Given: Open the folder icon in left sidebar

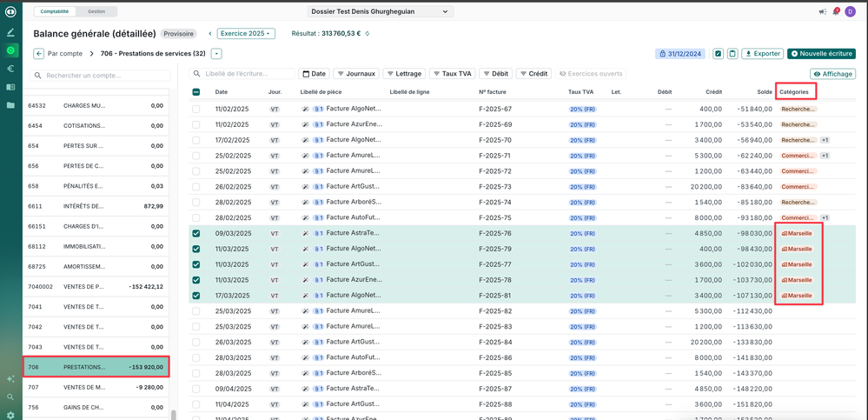Looking at the screenshot, I should [10, 105].
